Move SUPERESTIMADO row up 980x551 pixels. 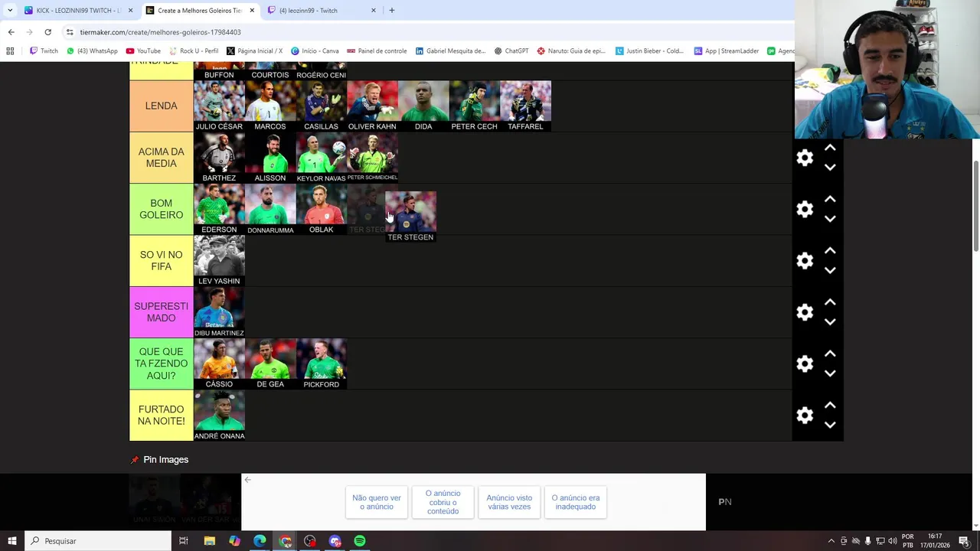coord(830,302)
